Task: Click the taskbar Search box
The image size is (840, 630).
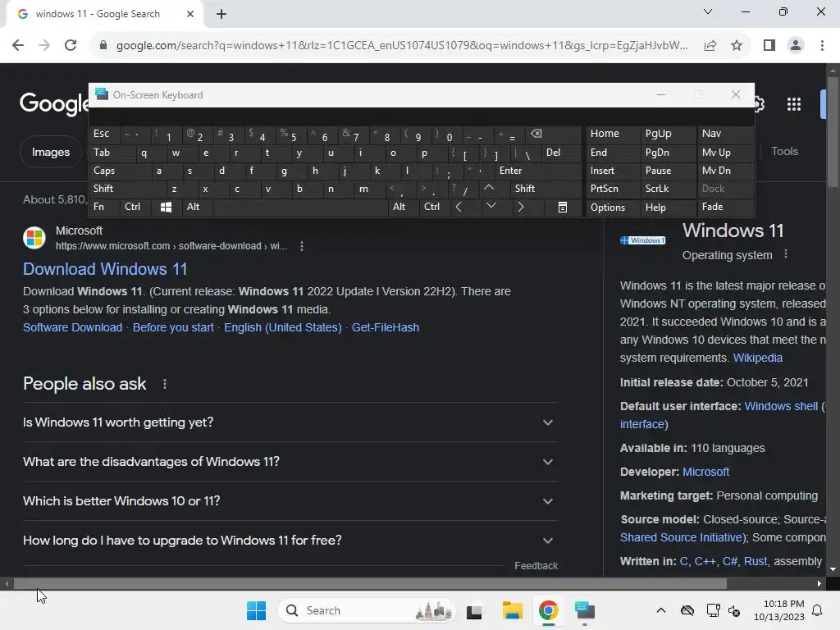Action: pos(366,610)
